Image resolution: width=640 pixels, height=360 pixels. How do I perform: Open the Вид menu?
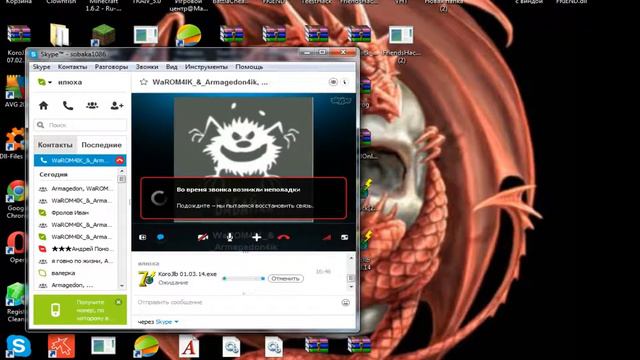(x=171, y=67)
